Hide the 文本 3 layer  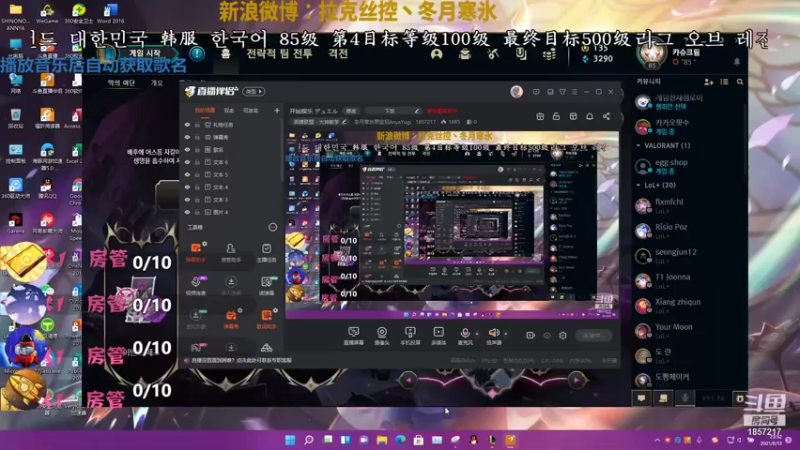tap(187, 199)
